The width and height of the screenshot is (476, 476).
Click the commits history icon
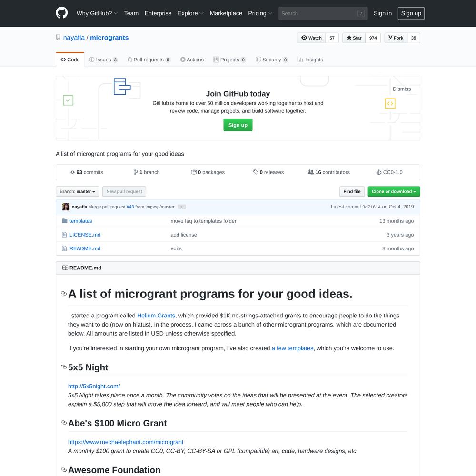click(x=72, y=172)
